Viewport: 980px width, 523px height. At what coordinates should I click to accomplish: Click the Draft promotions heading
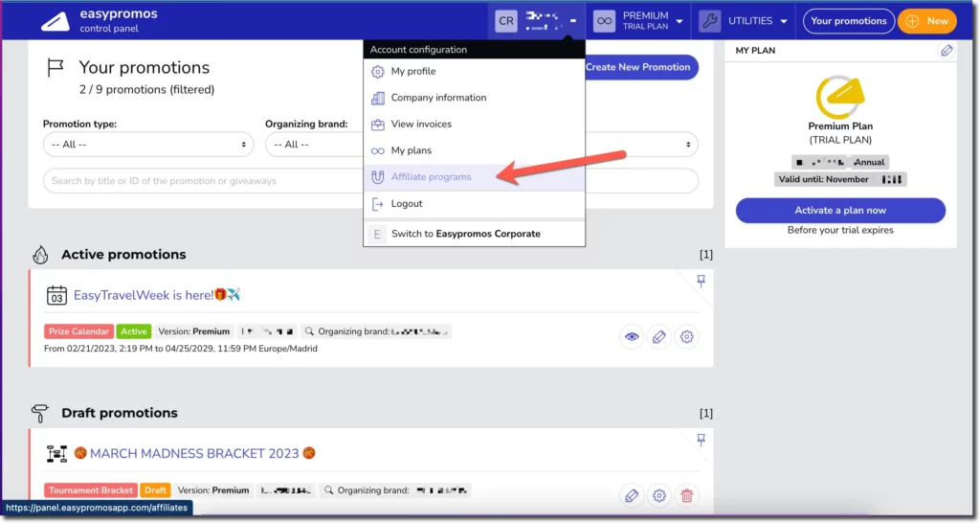[120, 413]
